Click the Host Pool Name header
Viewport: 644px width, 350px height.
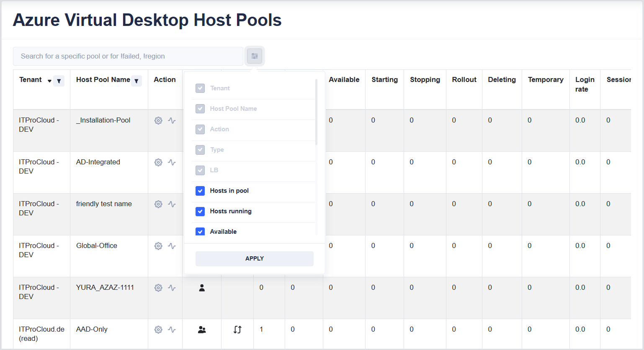(x=103, y=79)
